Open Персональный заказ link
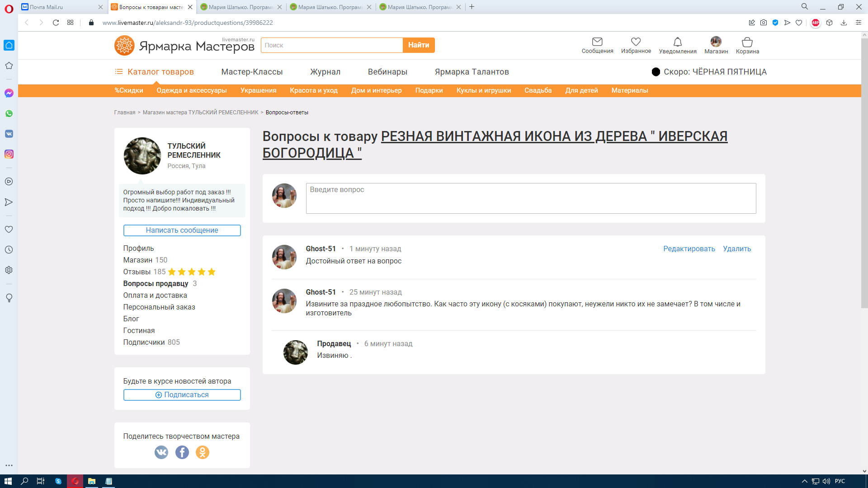 pos(159,307)
